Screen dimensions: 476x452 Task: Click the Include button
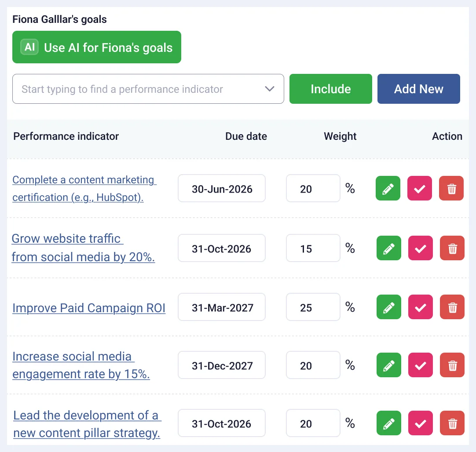click(x=330, y=89)
